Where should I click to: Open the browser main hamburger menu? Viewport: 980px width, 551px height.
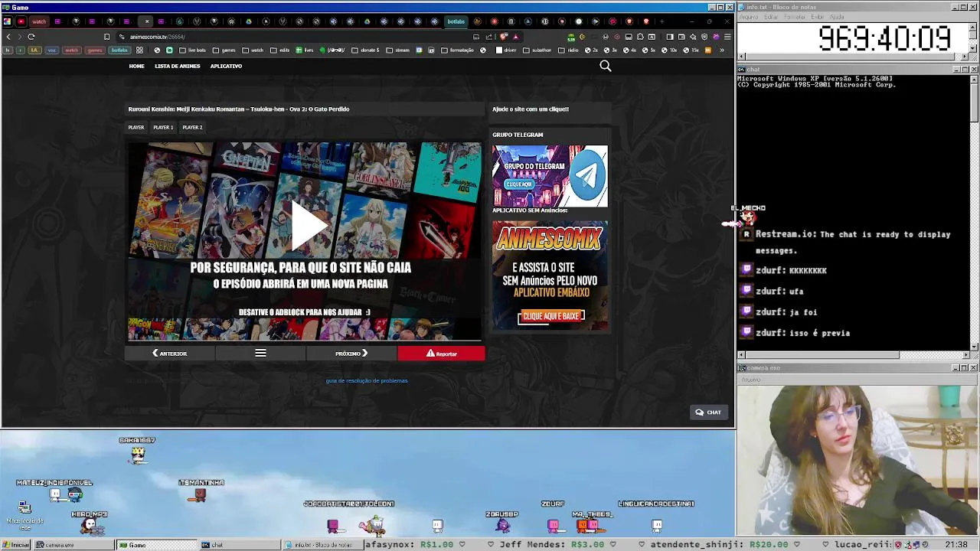(727, 37)
